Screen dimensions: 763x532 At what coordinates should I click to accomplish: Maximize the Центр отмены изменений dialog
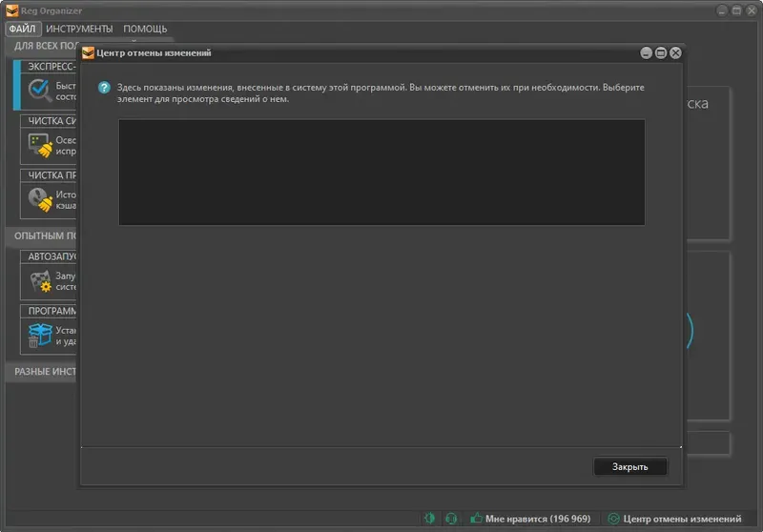tap(661, 53)
